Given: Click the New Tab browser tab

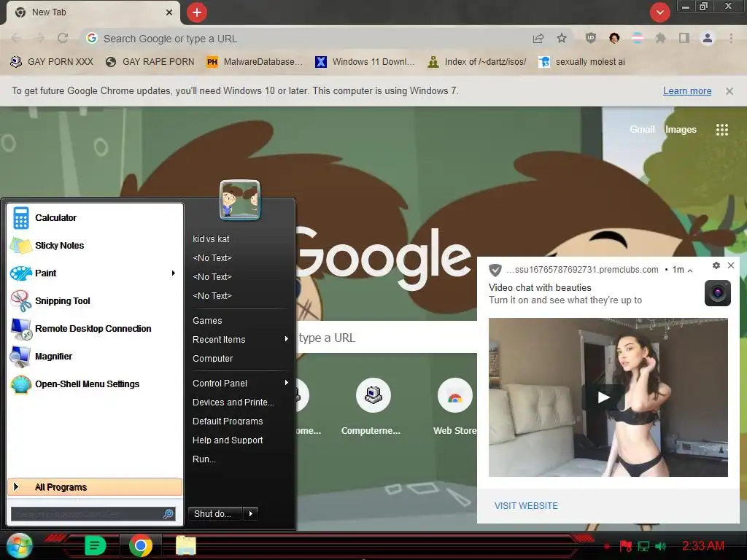Looking at the screenshot, I should point(93,12).
